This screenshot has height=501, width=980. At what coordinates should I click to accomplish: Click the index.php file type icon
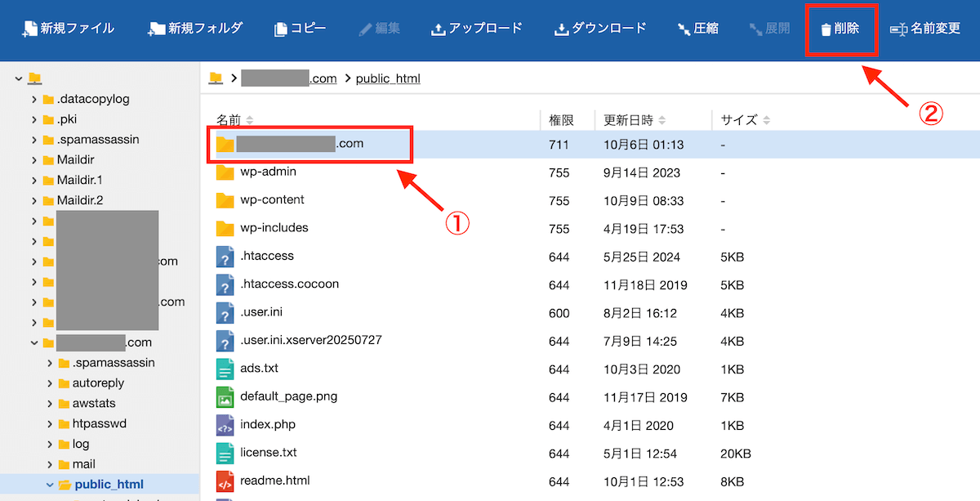[x=224, y=424]
